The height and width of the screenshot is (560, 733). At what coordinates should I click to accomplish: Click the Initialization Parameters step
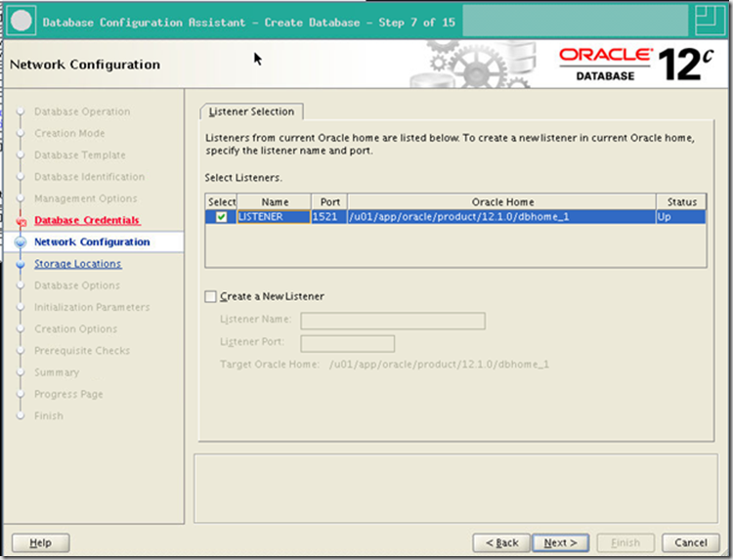coord(92,307)
